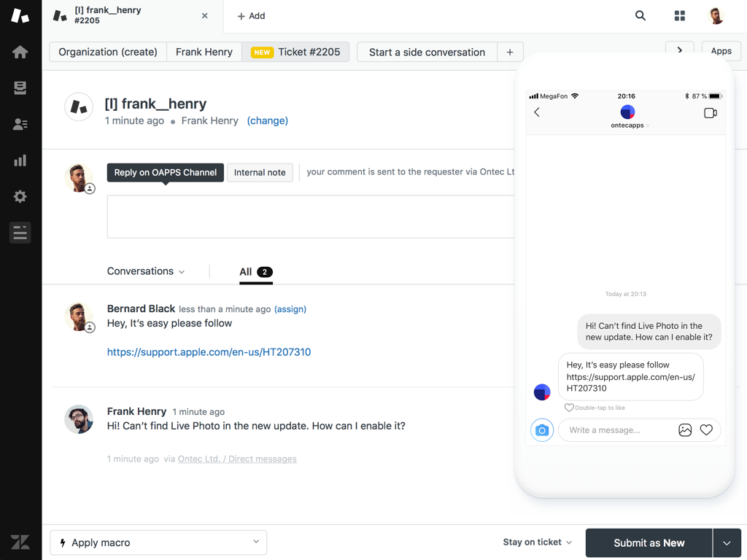Open the Stay on ticket dropdown
The height and width of the screenshot is (560, 747).
pyautogui.click(x=537, y=542)
